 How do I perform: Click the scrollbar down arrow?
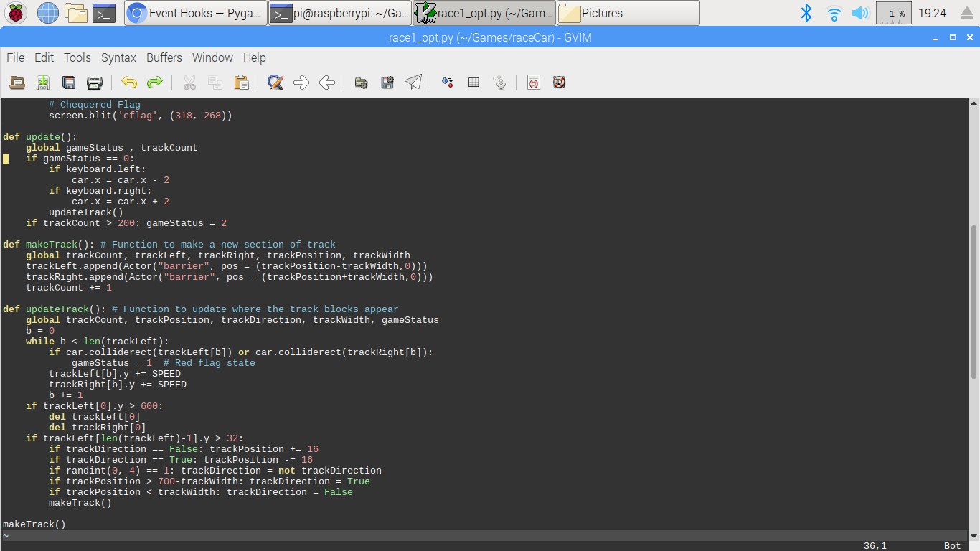(x=974, y=535)
